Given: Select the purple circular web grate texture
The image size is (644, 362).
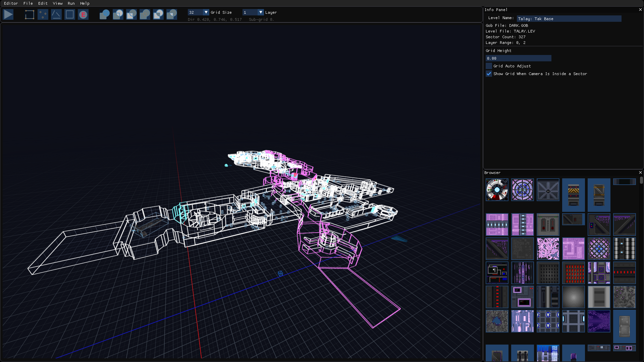Looking at the screenshot, I should pos(523,190).
